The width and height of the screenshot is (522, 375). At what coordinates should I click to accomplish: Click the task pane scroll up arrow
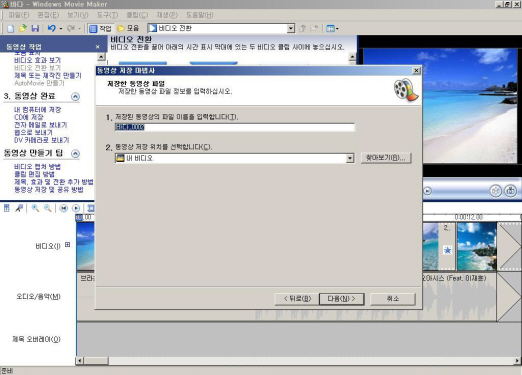(101, 57)
